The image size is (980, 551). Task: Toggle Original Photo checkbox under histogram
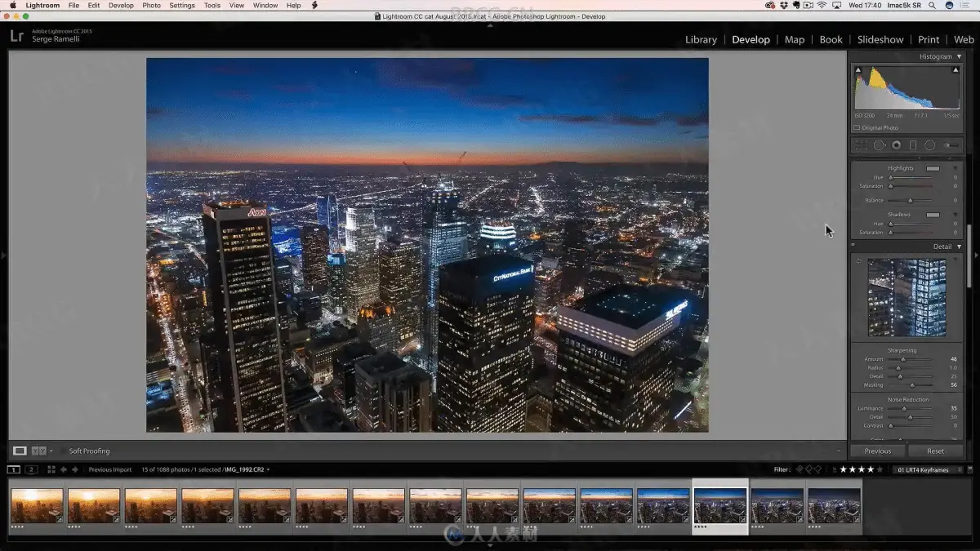(x=857, y=127)
